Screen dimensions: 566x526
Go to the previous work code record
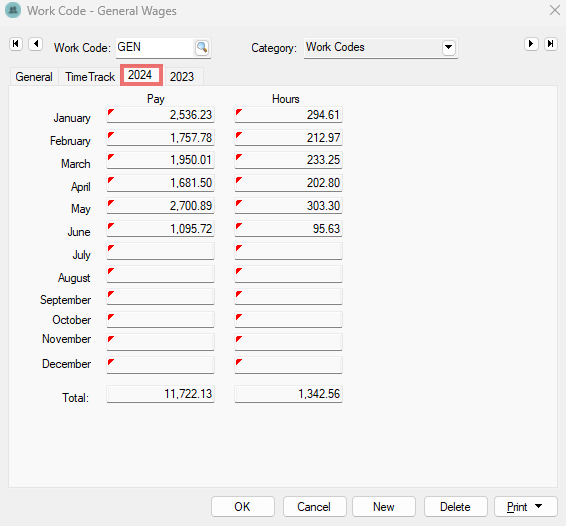point(36,44)
